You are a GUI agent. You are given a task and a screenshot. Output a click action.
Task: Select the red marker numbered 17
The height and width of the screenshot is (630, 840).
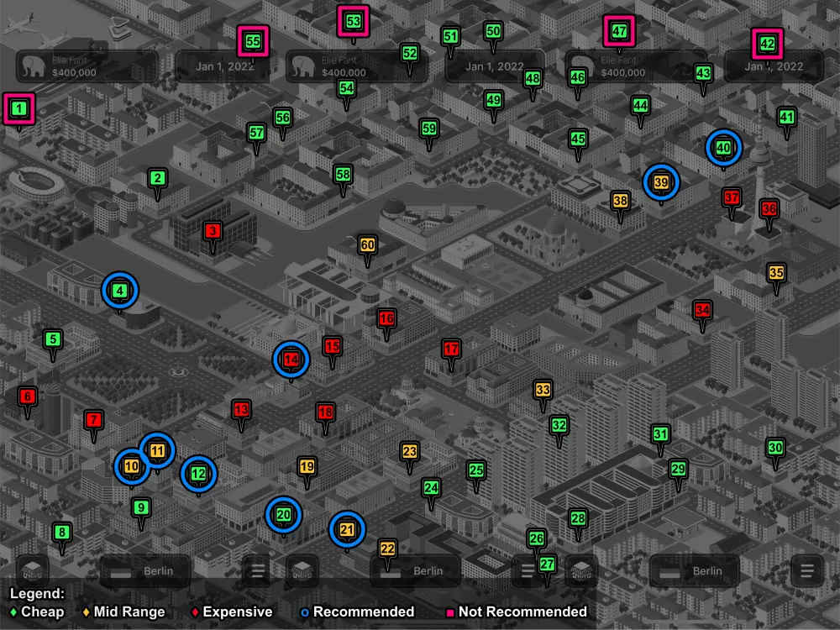click(x=452, y=349)
